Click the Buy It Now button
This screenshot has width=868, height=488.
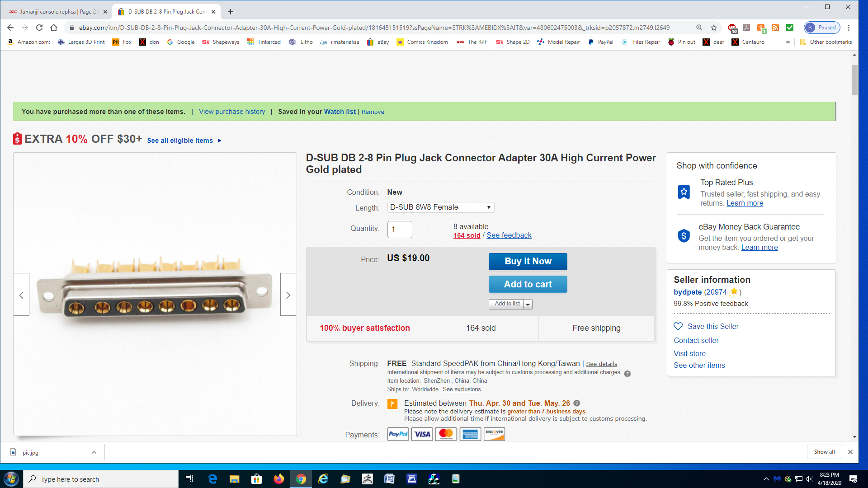(528, 261)
